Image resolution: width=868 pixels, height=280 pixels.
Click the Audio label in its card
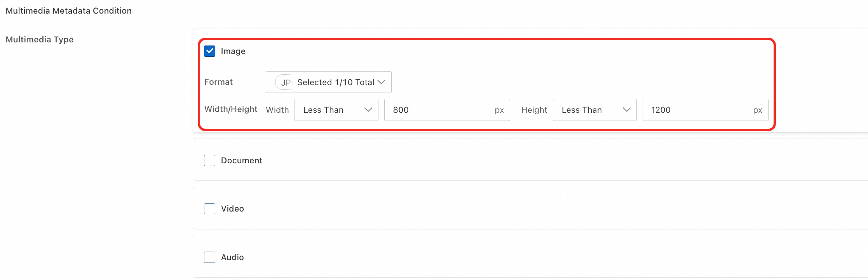click(232, 257)
